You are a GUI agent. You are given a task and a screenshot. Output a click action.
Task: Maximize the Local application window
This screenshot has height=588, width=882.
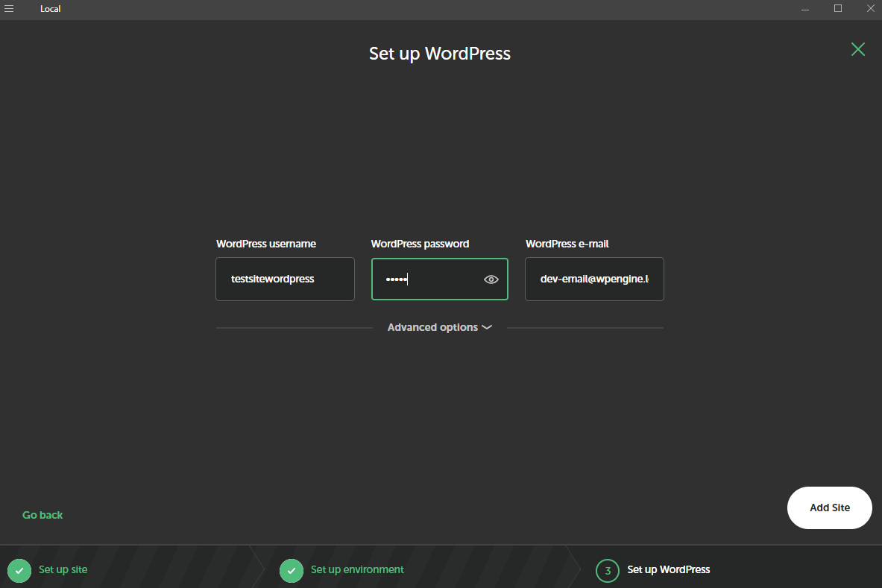[838, 9]
